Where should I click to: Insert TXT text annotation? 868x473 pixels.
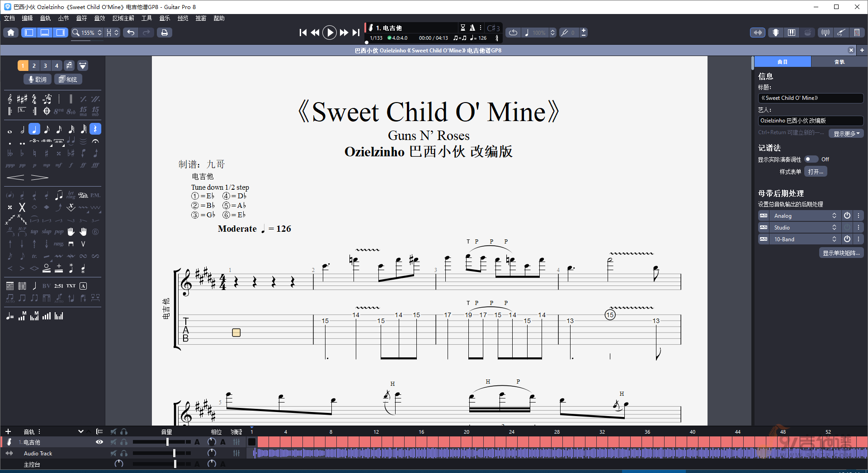(x=71, y=286)
